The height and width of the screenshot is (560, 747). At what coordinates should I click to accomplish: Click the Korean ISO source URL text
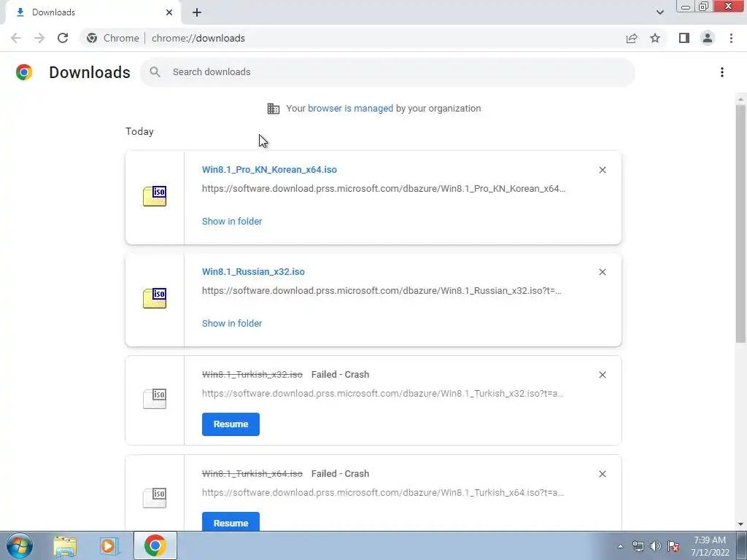pyautogui.click(x=384, y=189)
